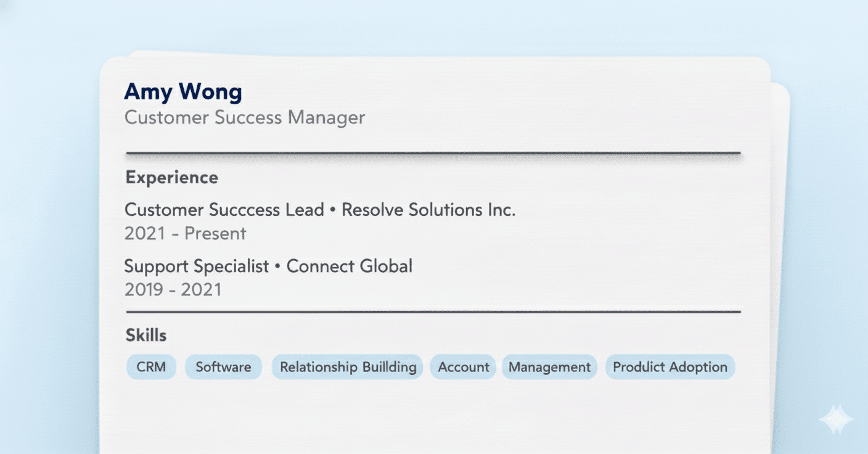Click Resolve Solutions Inc. company name

(428, 210)
